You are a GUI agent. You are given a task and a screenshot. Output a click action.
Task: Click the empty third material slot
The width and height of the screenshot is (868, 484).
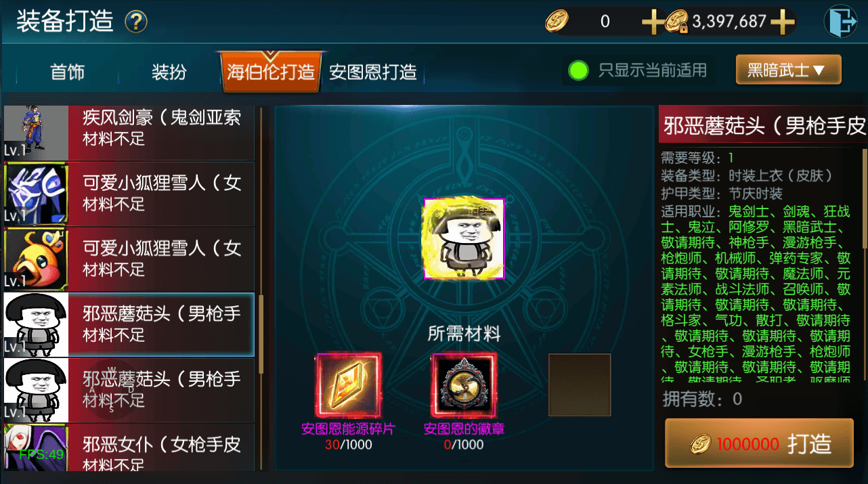click(580, 384)
